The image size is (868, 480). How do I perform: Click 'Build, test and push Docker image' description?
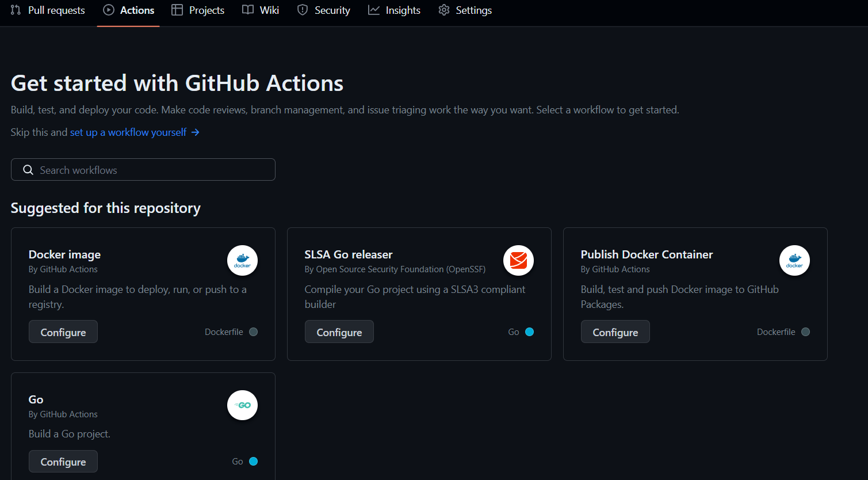click(x=680, y=297)
